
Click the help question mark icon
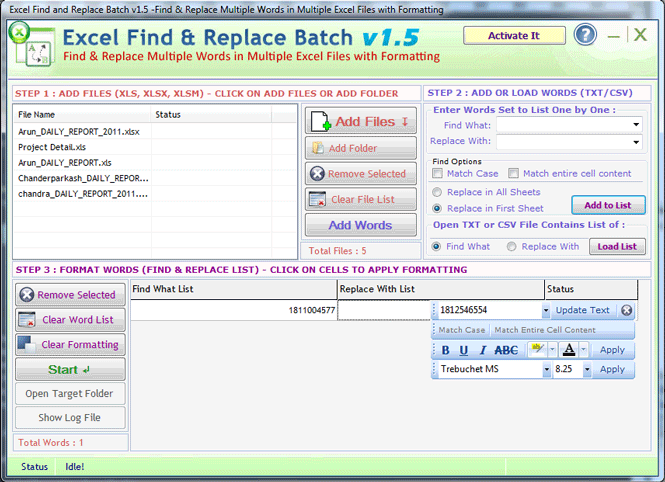point(585,35)
